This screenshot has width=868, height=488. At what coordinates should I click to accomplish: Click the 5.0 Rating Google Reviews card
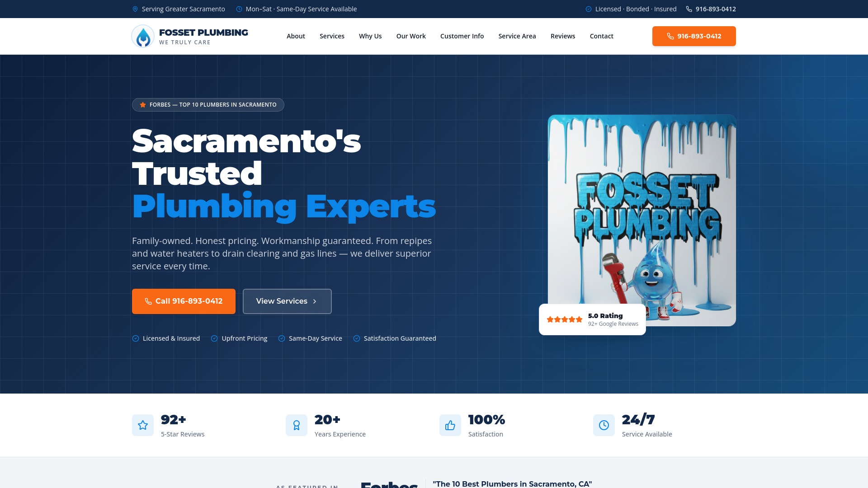[x=592, y=319]
